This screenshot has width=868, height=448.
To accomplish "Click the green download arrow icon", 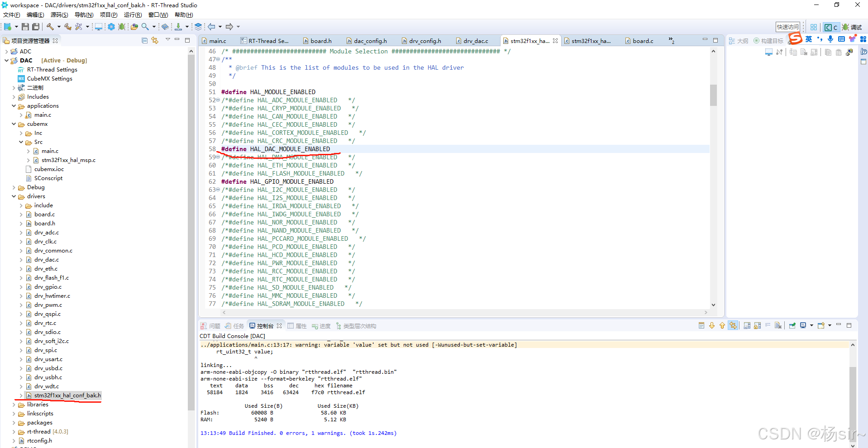I will 178,27.
